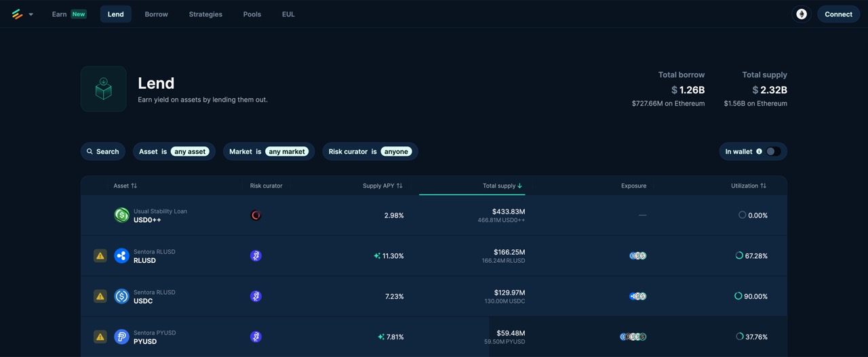Click the USDC row warning icon
Image resolution: width=868 pixels, height=357 pixels.
pyautogui.click(x=100, y=296)
